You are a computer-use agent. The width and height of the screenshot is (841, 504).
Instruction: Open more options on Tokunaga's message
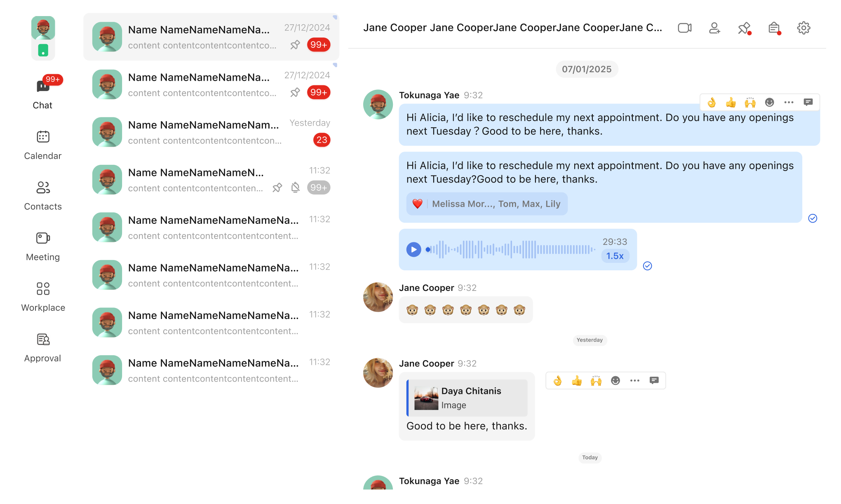click(789, 102)
